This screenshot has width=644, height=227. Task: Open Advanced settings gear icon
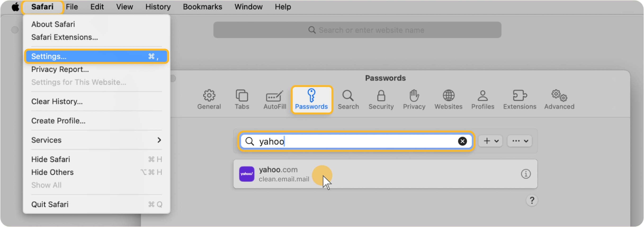pos(559,99)
